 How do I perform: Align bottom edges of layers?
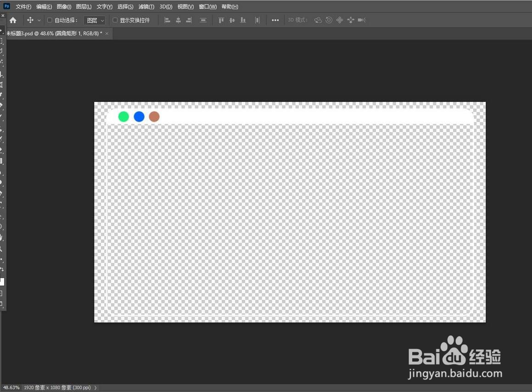click(x=243, y=20)
